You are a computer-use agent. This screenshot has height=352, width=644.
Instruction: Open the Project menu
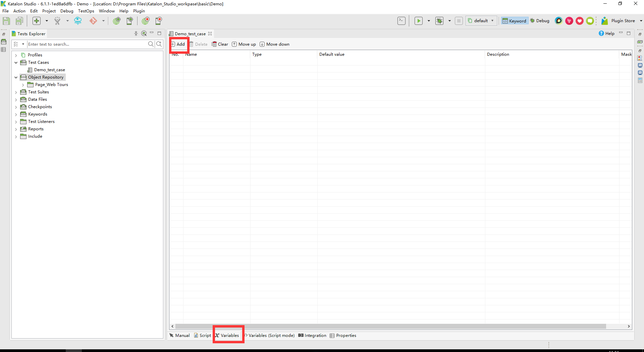click(x=49, y=11)
